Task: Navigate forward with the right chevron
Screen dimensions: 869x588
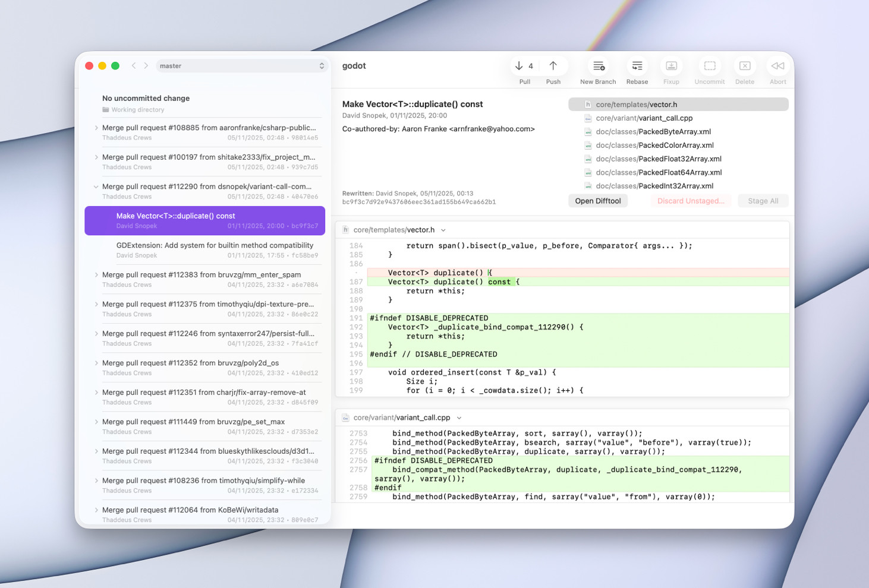Action: (x=146, y=66)
